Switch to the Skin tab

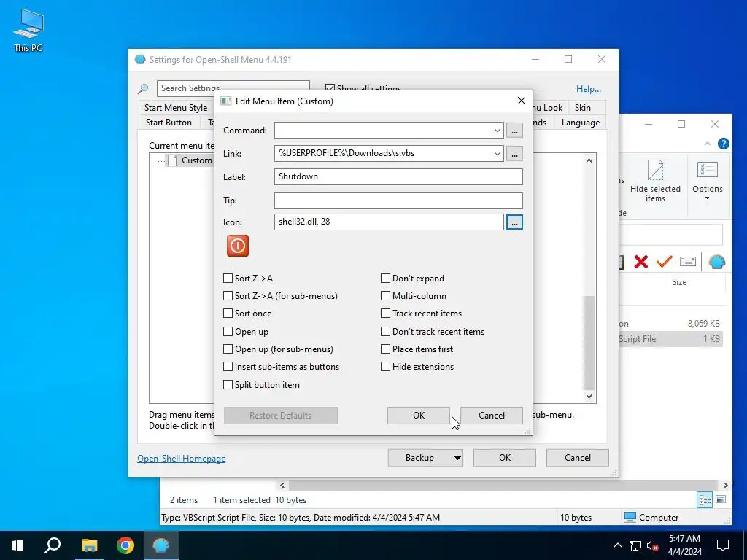(x=582, y=108)
